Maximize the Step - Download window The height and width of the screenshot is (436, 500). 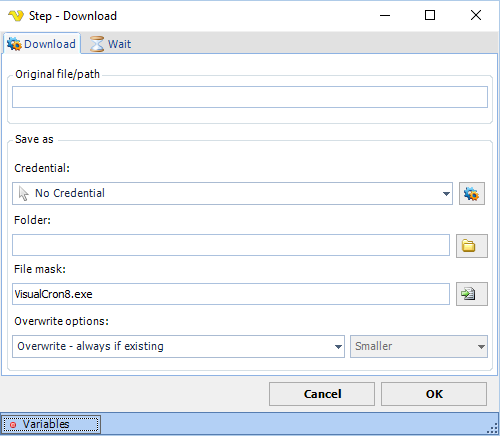pos(430,15)
